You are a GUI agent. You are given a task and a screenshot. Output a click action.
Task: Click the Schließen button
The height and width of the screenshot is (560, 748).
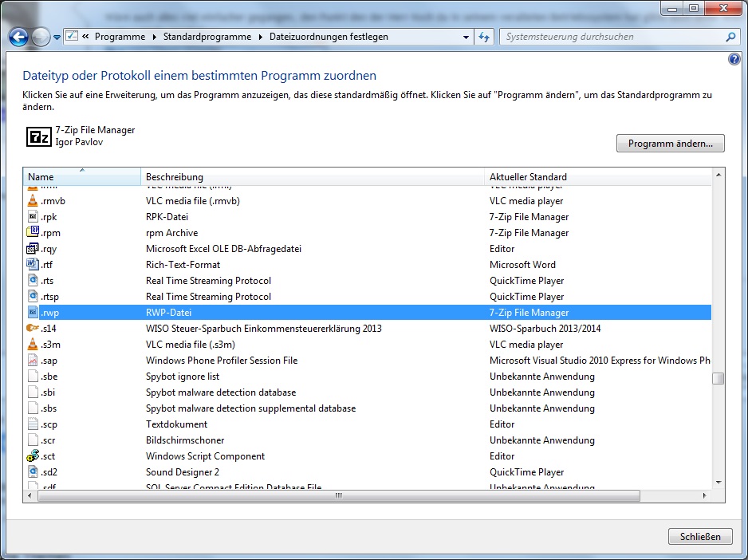pos(700,537)
